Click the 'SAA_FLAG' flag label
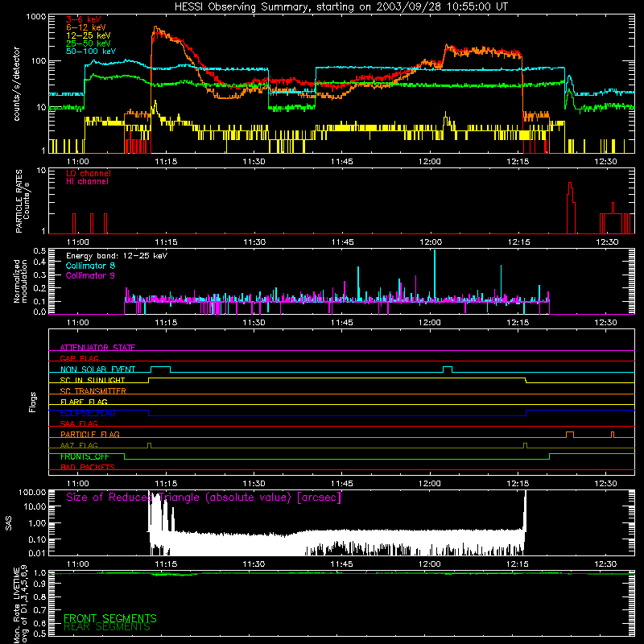The width and height of the screenshot is (644, 644). (x=79, y=423)
